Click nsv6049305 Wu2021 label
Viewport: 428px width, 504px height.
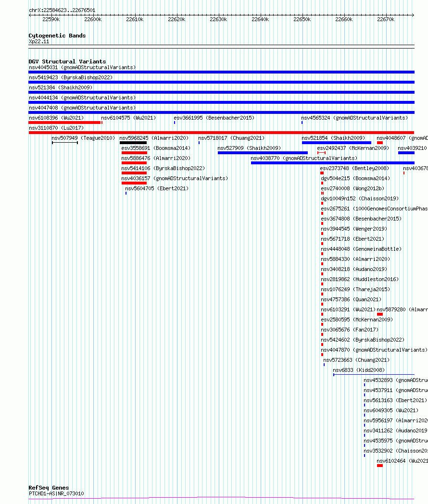click(391, 410)
